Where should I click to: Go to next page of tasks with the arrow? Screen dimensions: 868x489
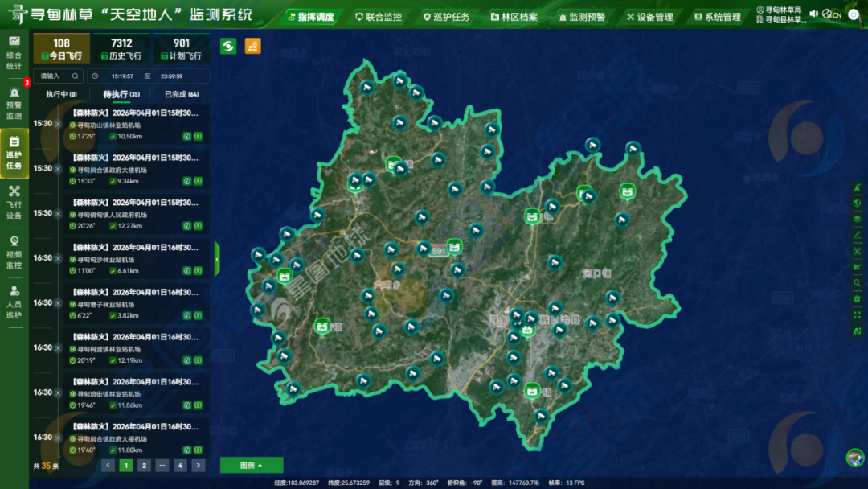click(198, 465)
